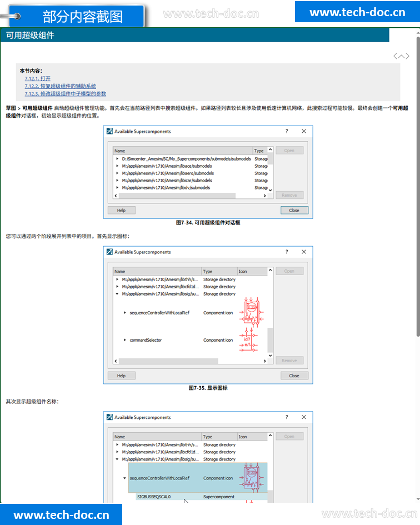Click the Icon column header in the second dialog
Screen dimensions: 420x525
point(252,272)
